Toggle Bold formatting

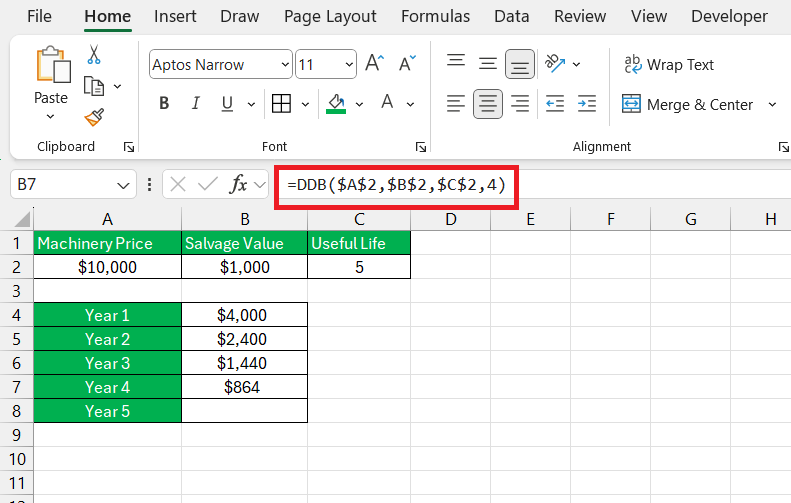pos(164,103)
